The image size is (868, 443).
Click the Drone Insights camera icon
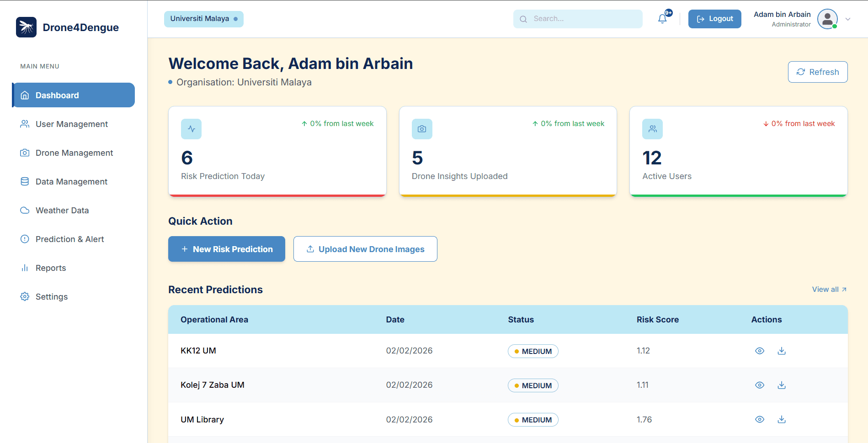422,129
